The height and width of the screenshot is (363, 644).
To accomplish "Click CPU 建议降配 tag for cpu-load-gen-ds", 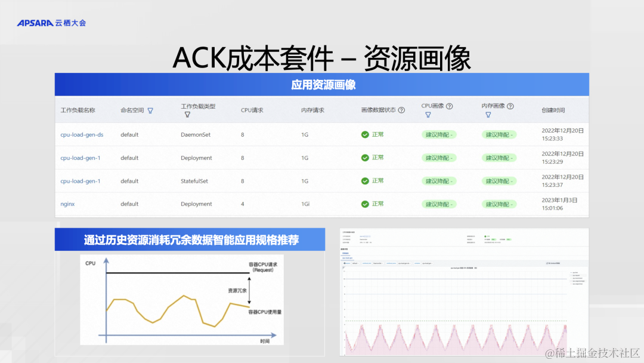I will [x=439, y=135].
